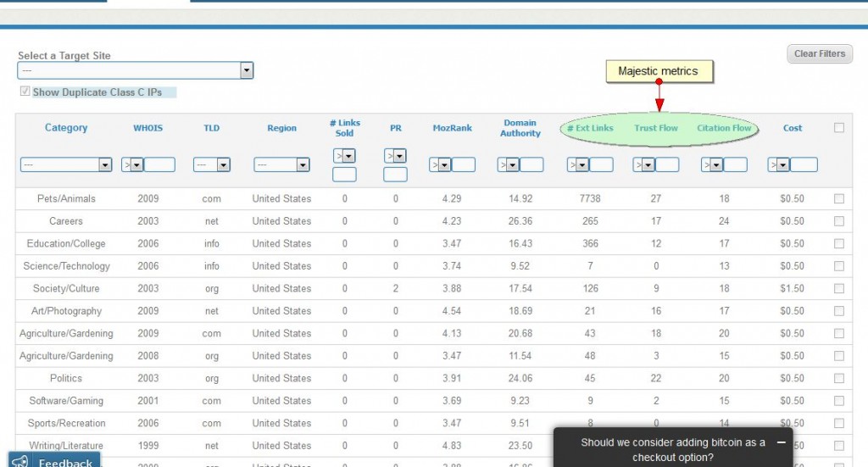Click the WHOIS filter value field
Viewport: 868px width, 467px height.
pyautogui.click(x=159, y=164)
